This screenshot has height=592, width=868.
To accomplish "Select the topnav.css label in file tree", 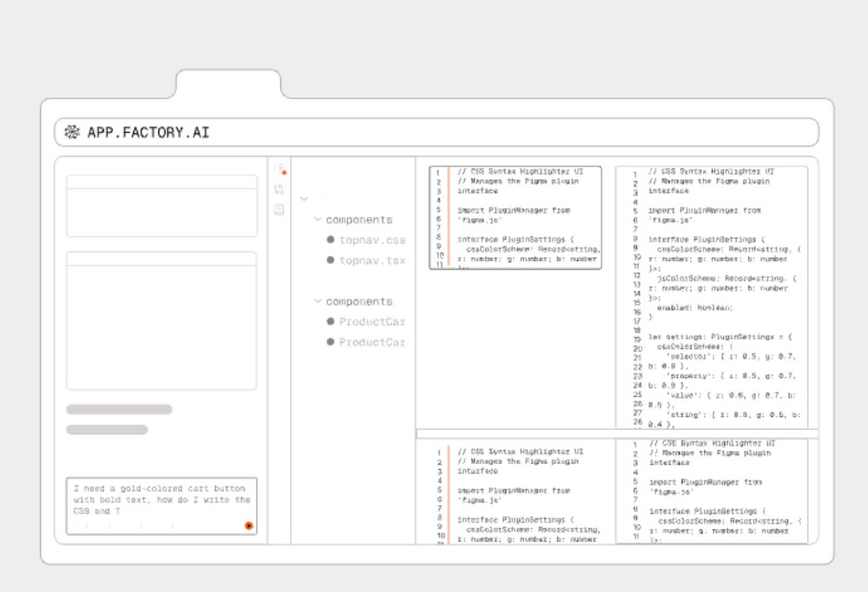I will coord(372,240).
